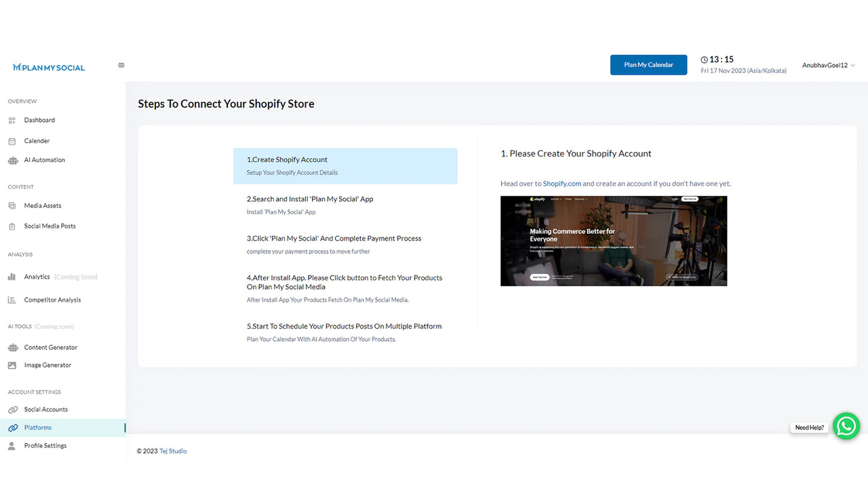The width and height of the screenshot is (868, 488).
Task: Click the Media Assets icon
Action: (x=12, y=206)
